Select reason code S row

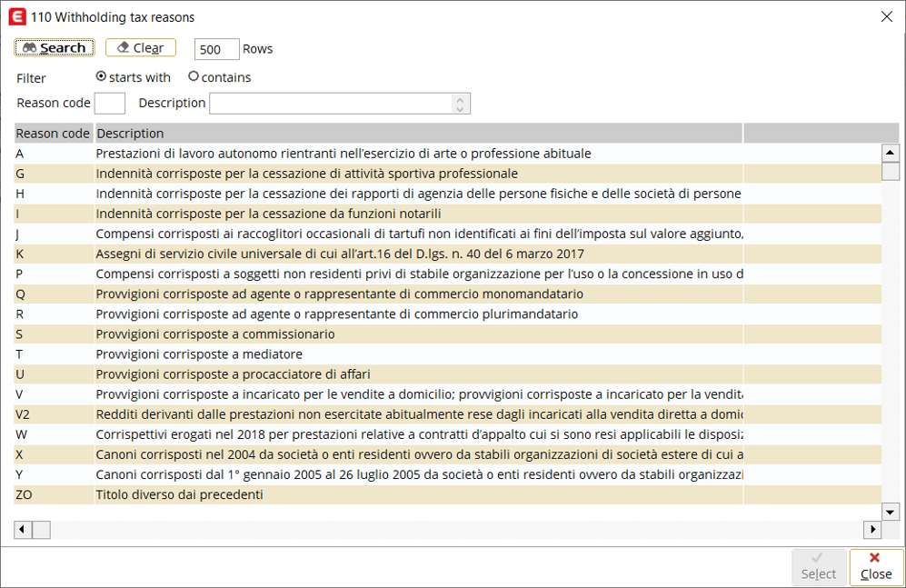[x=448, y=334]
